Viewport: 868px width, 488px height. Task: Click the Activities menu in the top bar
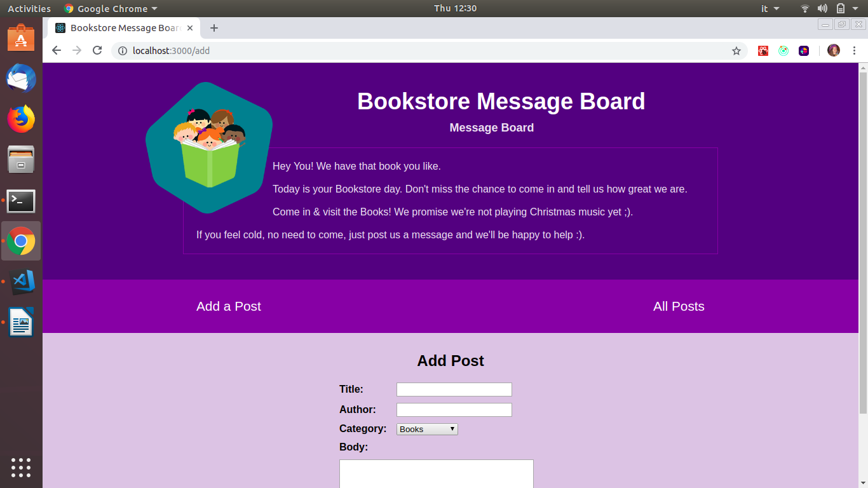29,8
